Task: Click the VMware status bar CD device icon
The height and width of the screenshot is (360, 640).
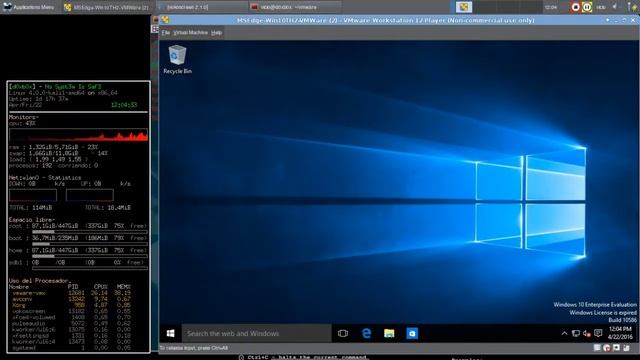Action: tap(607, 348)
